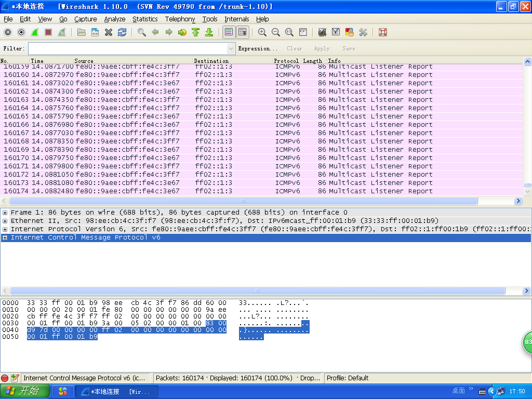
Task: Restart the running live capture
Action: pyautogui.click(x=62, y=32)
